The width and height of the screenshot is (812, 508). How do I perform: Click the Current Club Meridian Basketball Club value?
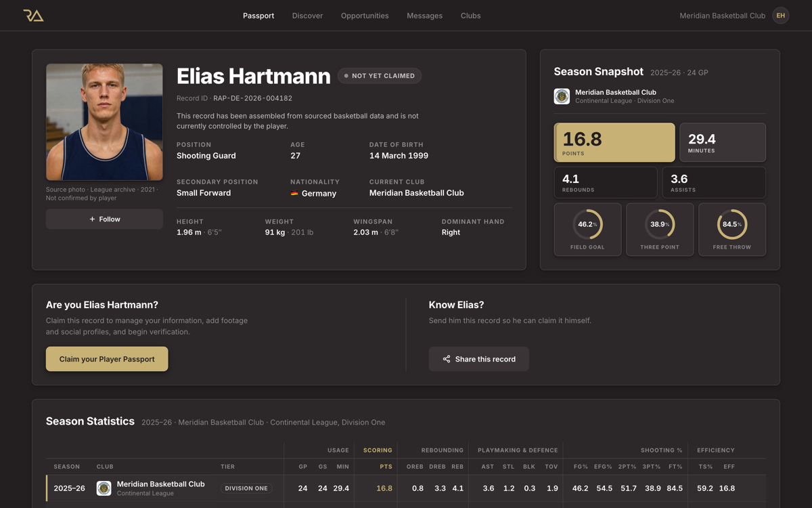pyautogui.click(x=417, y=193)
